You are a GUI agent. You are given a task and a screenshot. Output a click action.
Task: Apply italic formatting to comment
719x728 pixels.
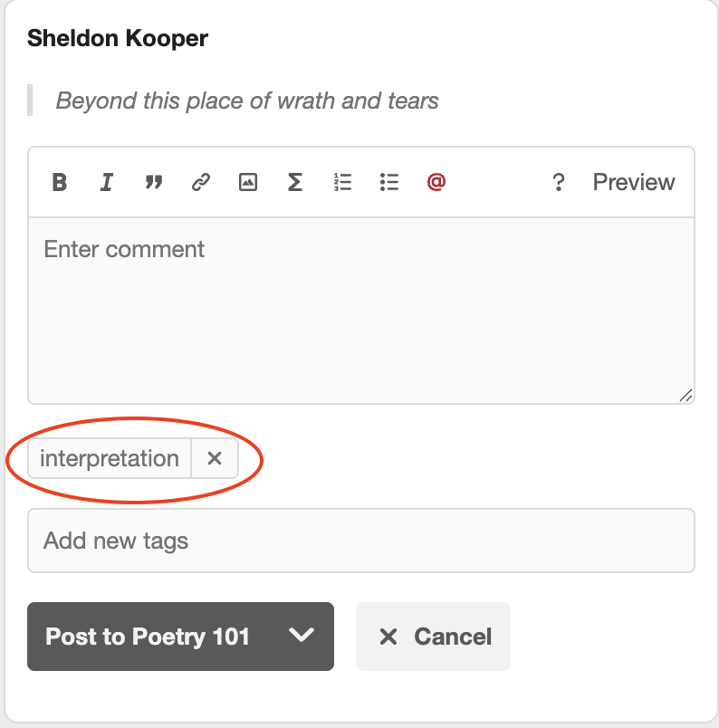[x=107, y=182]
